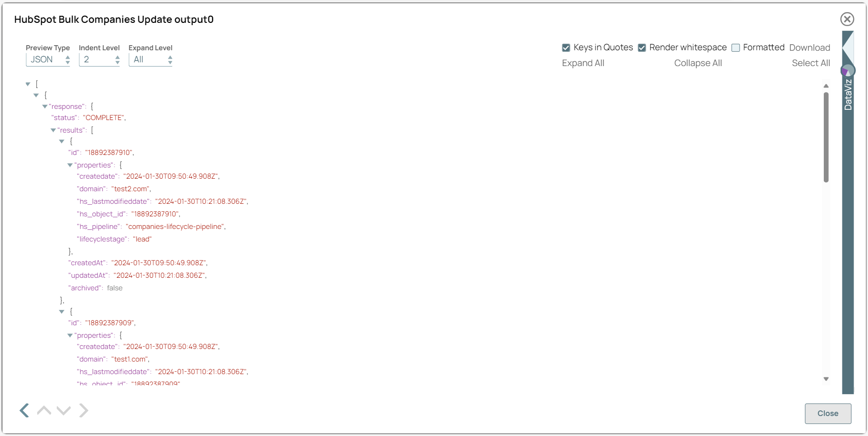The image size is (868, 436).
Task: Download the output data
Action: point(809,47)
